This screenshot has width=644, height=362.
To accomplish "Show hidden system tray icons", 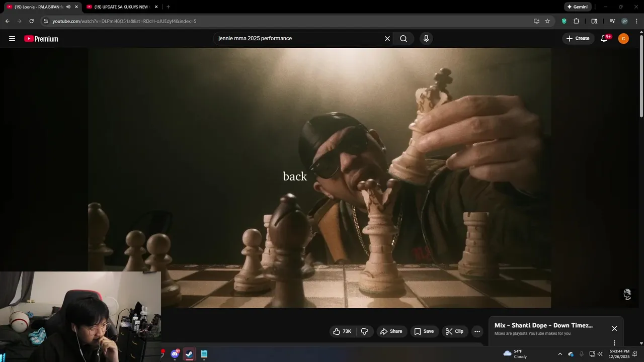I will coord(560,354).
